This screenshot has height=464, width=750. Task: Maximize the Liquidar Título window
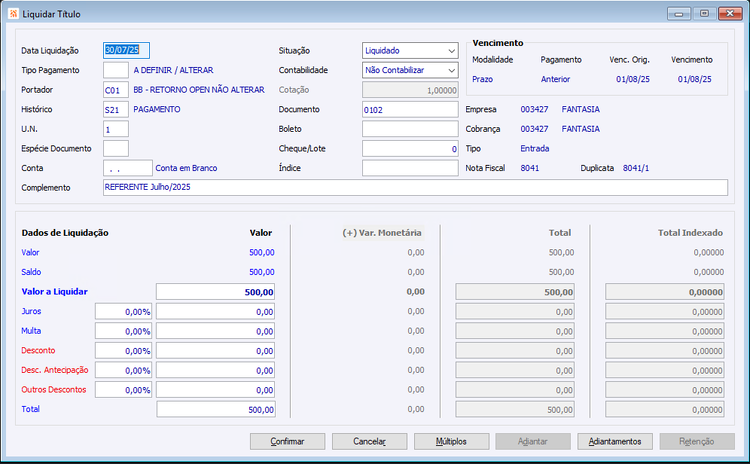tap(705, 13)
